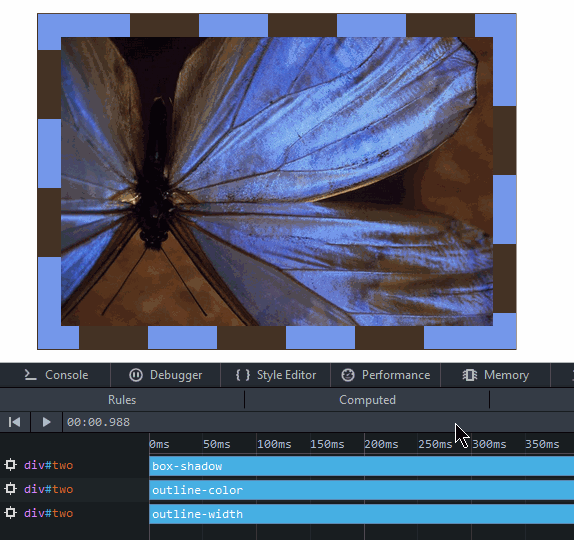Click the node-select icon beside box-shadow row
Image resolution: width=574 pixels, height=540 pixels.
click(x=11, y=465)
